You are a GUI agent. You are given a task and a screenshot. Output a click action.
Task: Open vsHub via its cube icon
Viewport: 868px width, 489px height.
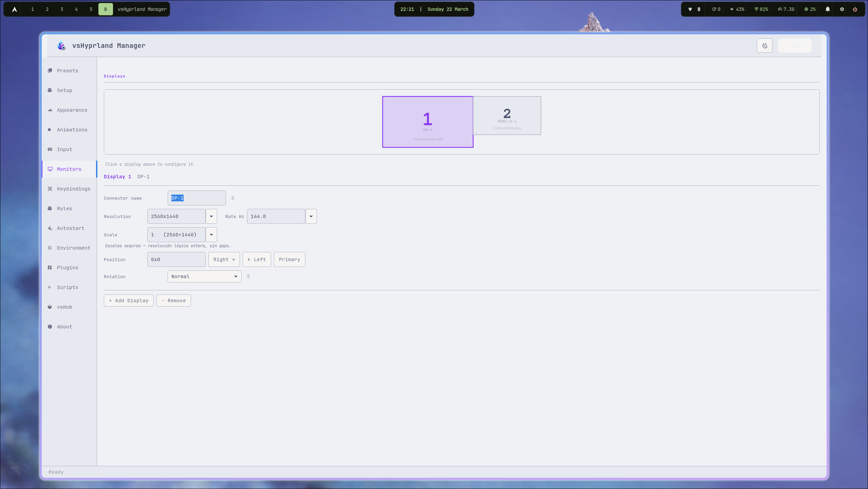50,307
